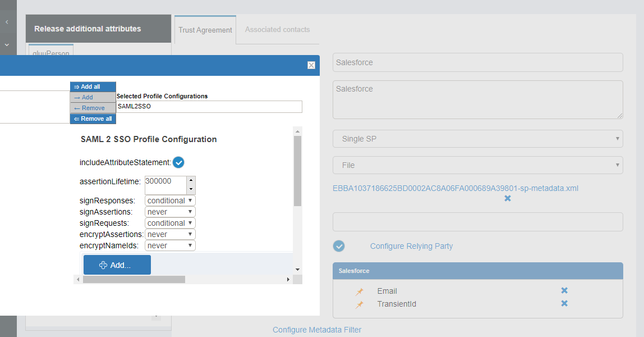
Task: Switch to the Associated contacts tab
Action: (x=277, y=29)
